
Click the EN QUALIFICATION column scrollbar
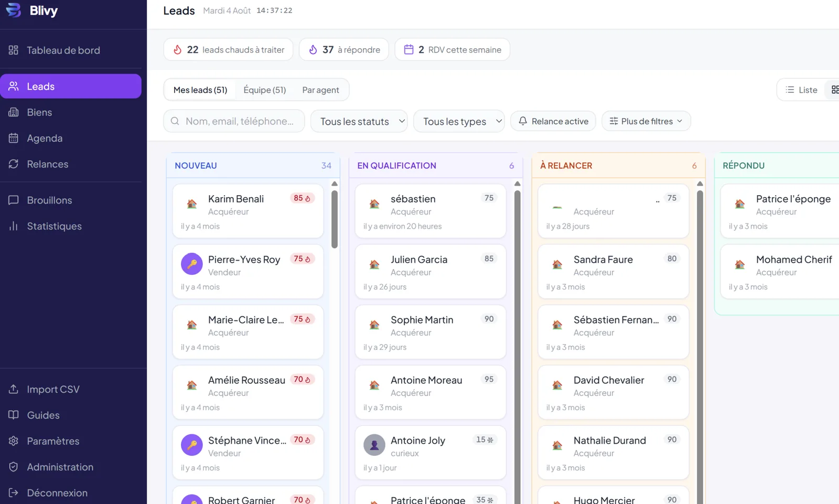click(x=517, y=347)
